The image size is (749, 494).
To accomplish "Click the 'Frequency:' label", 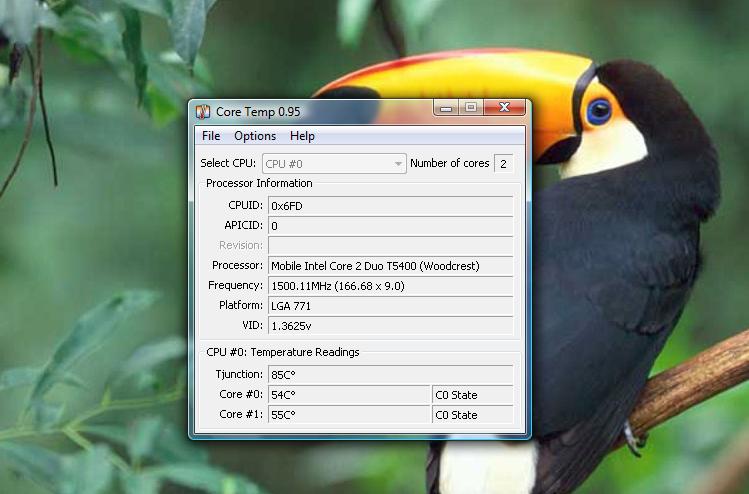I will coord(235,285).
